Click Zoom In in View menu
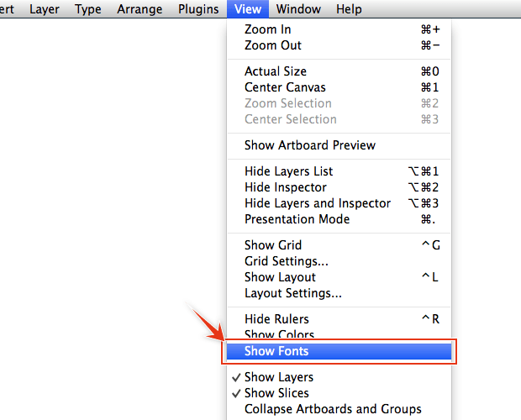The height and width of the screenshot is (420, 521). click(x=267, y=29)
